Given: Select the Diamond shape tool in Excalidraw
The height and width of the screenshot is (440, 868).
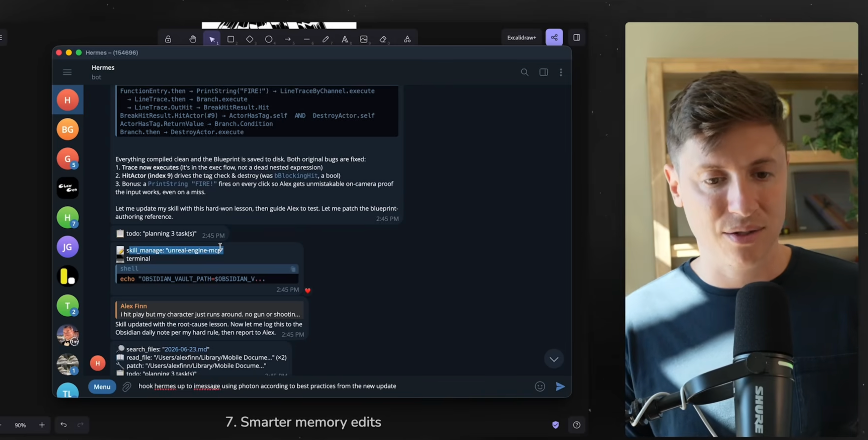Looking at the screenshot, I should 250,40.
